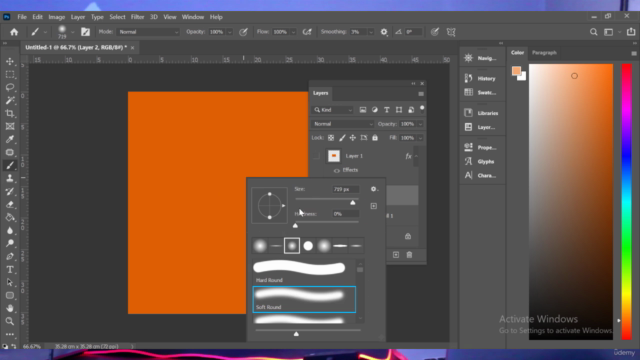Open the Layers panel Opacity dropdown
The image size is (640, 360).
[420, 124]
